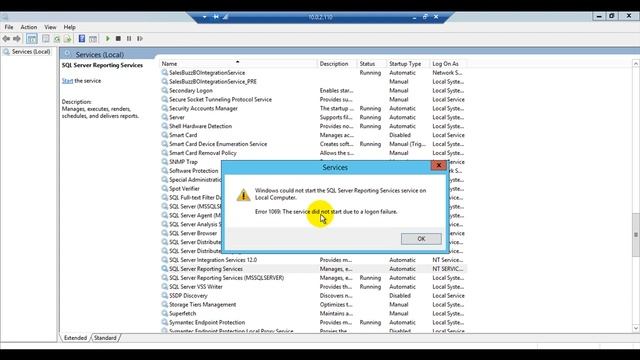Image resolution: width=640 pixels, height=360 pixels.
Task: Sort by the Startup Type column header
Action: pos(408,64)
